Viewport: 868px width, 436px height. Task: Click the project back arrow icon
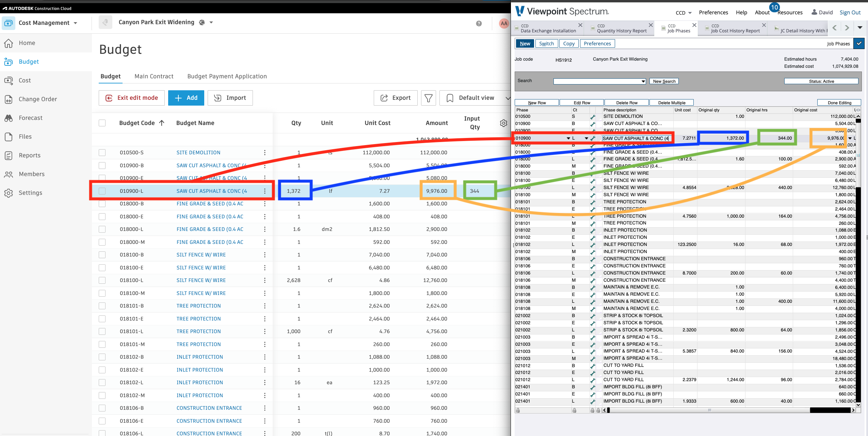pyautogui.click(x=106, y=22)
